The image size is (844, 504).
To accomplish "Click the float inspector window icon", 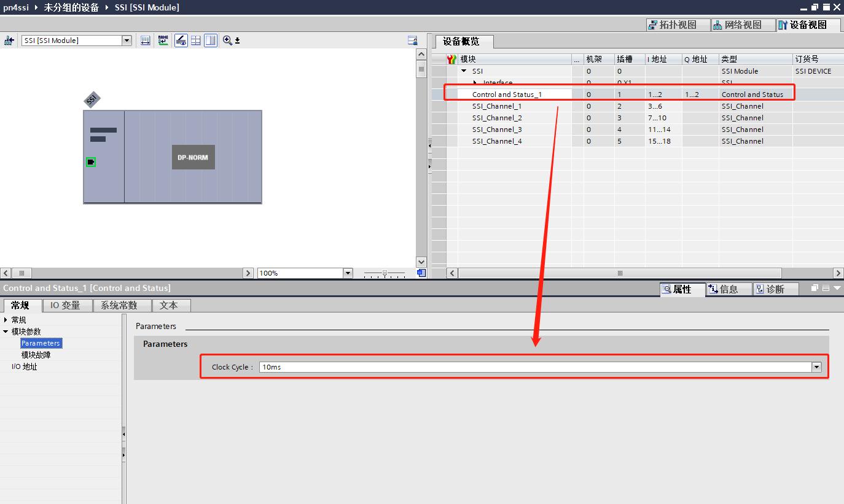I will [x=815, y=288].
